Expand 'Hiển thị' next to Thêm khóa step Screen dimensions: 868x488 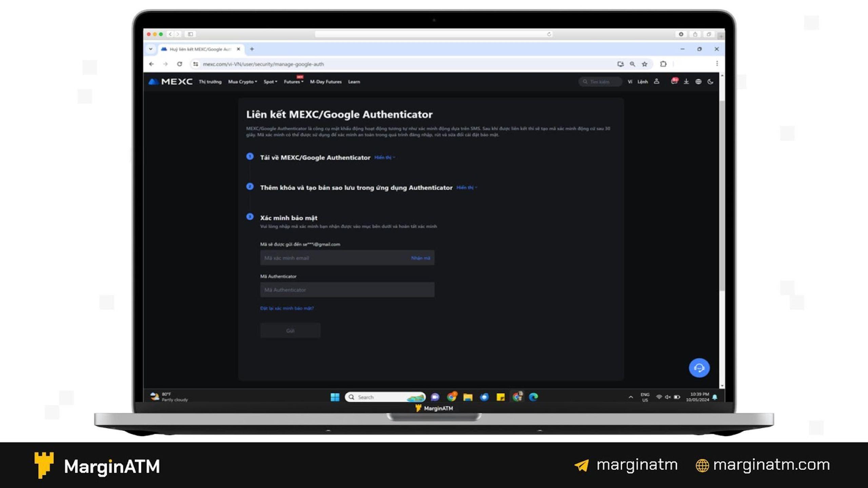tap(467, 187)
